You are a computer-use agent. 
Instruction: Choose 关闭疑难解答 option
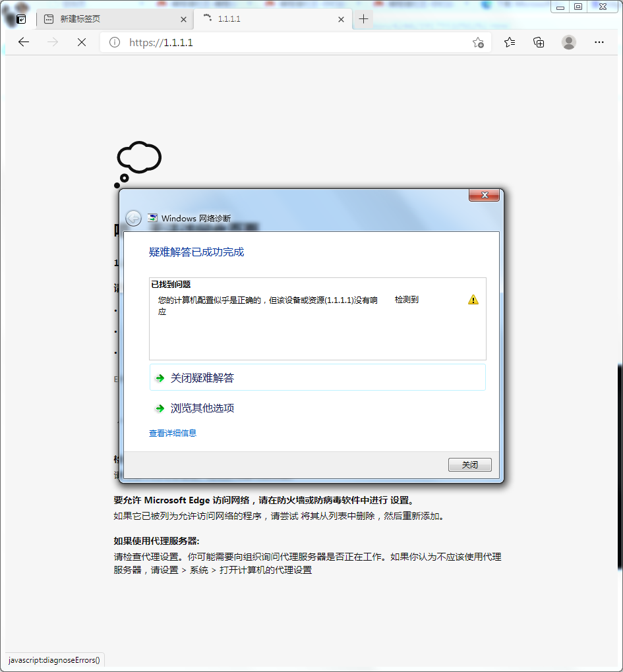(317, 378)
